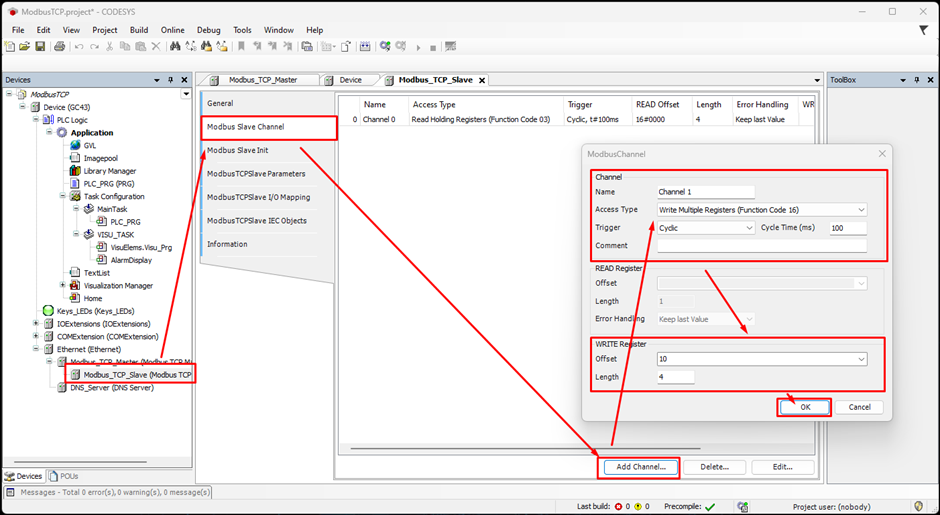The width and height of the screenshot is (940, 515).
Task: Click the GVL globe icon in device tree
Action: (x=75, y=145)
